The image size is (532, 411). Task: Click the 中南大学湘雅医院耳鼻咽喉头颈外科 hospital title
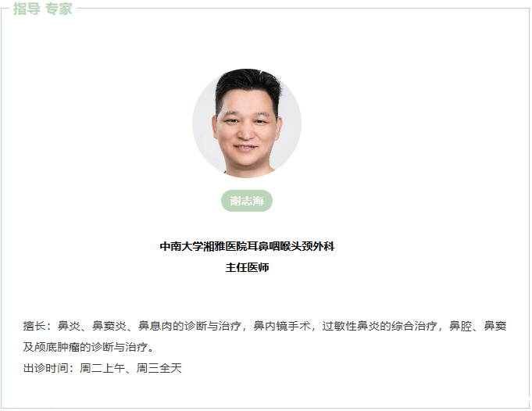pyautogui.click(x=247, y=246)
